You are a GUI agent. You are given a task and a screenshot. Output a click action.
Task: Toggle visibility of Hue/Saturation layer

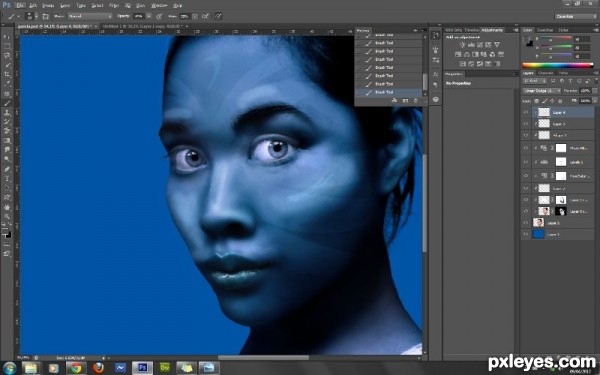(526, 176)
